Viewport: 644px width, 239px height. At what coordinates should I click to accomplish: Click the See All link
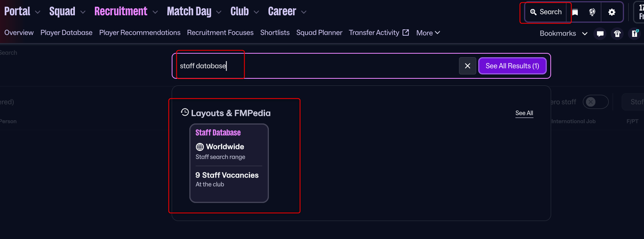(x=524, y=113)
